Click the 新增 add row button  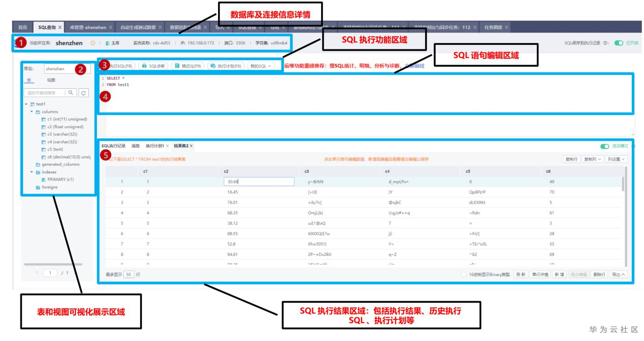[x=560, y=274]
